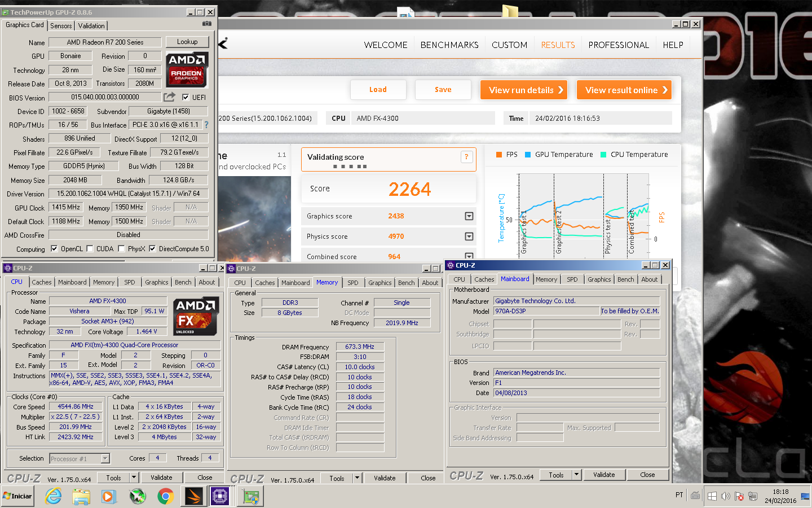Click the GPU-Z screenshot camera icon
This screenshot has width=812, height=508.
click(207, 24)
